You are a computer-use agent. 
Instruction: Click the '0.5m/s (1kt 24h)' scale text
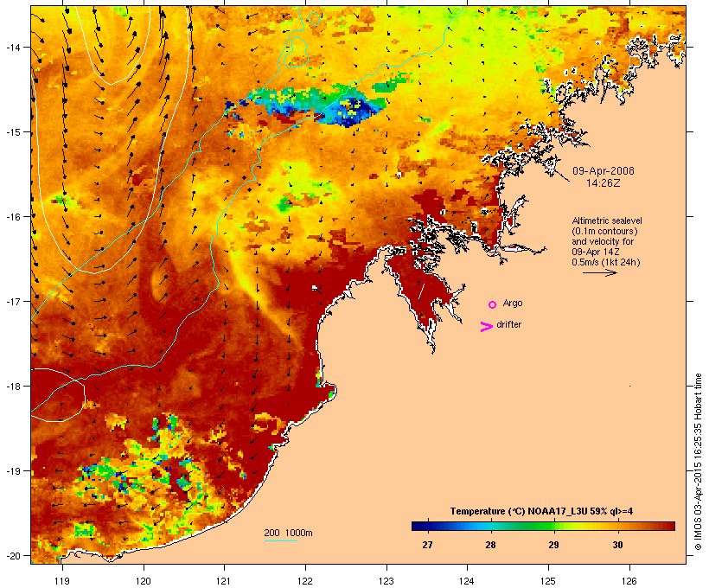[x=606, y=262]
